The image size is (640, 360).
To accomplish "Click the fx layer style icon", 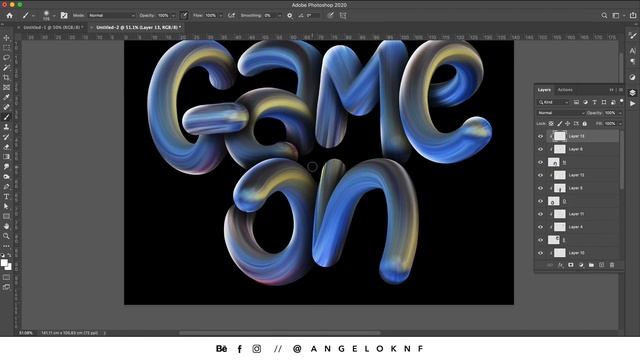I will [560, 265].
